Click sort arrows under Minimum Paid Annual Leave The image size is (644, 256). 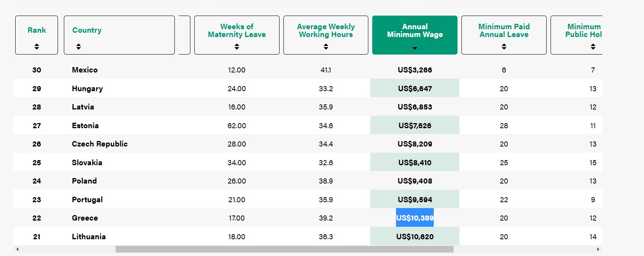point(504,46)
